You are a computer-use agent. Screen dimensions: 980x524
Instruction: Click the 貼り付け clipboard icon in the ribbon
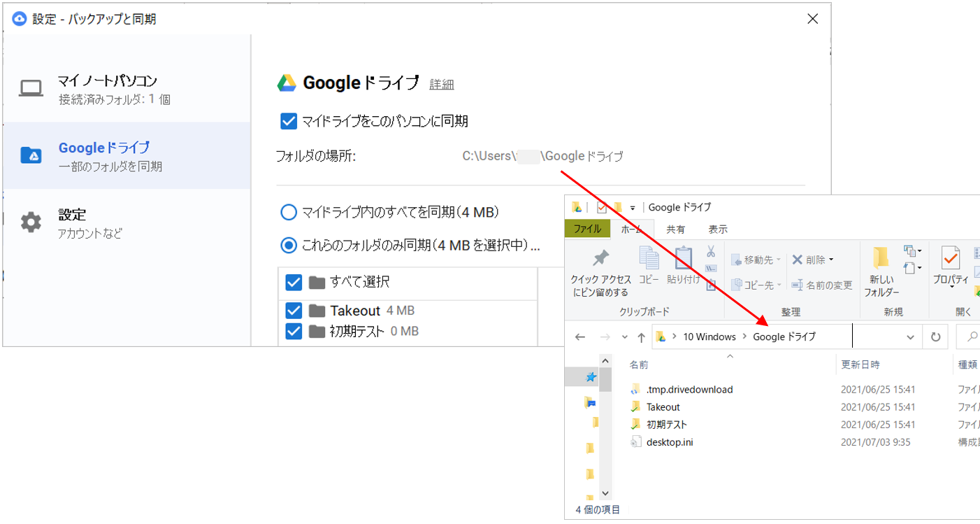tap(683, 258)
